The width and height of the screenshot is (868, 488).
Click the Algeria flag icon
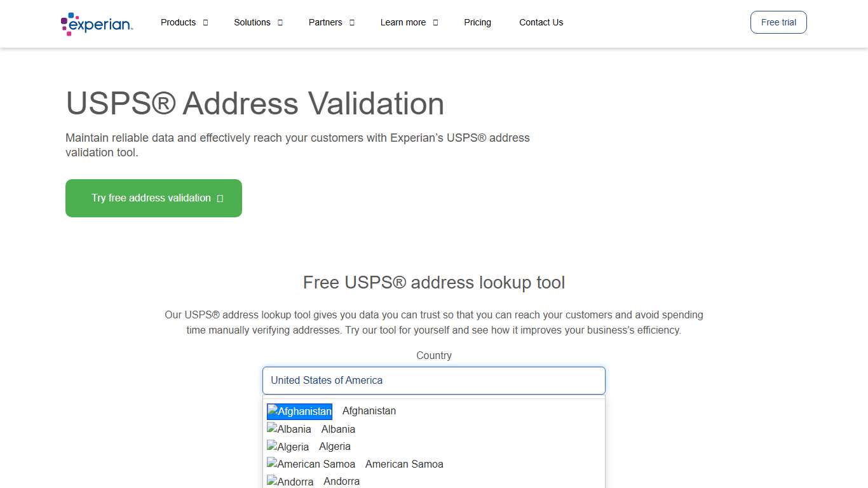288,447
